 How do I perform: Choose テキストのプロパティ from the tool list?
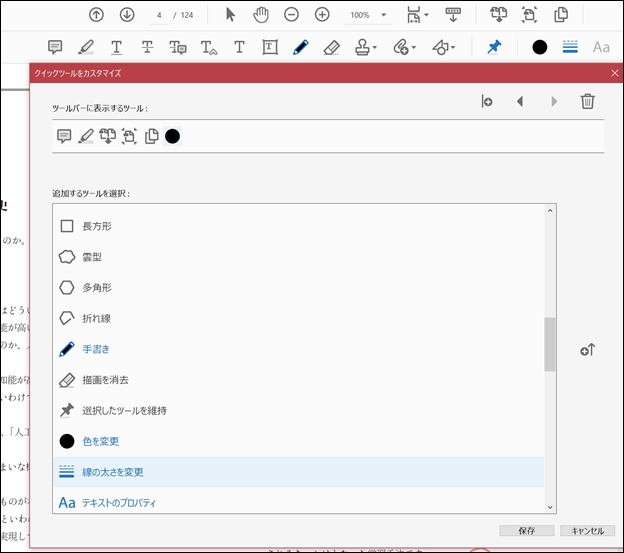pyautogui.click(x=298, y=502)
